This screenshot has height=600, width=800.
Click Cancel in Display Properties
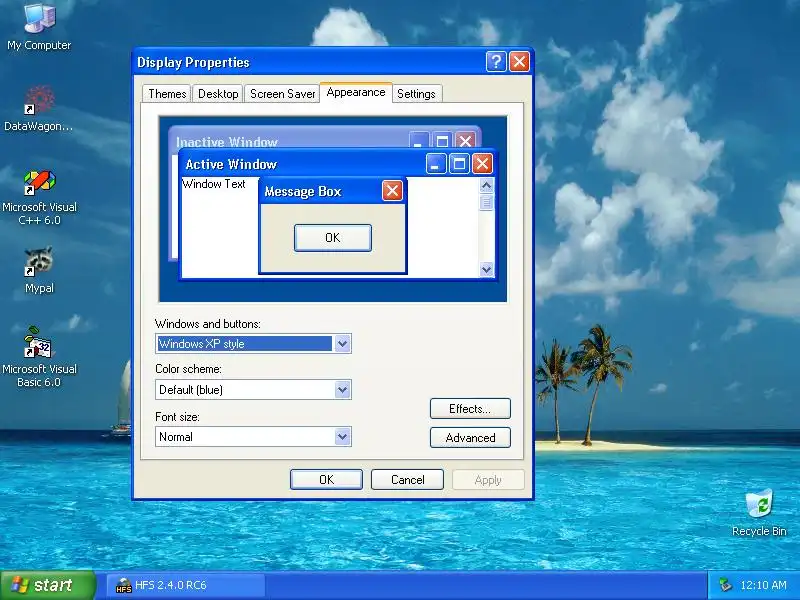(407, 480)
